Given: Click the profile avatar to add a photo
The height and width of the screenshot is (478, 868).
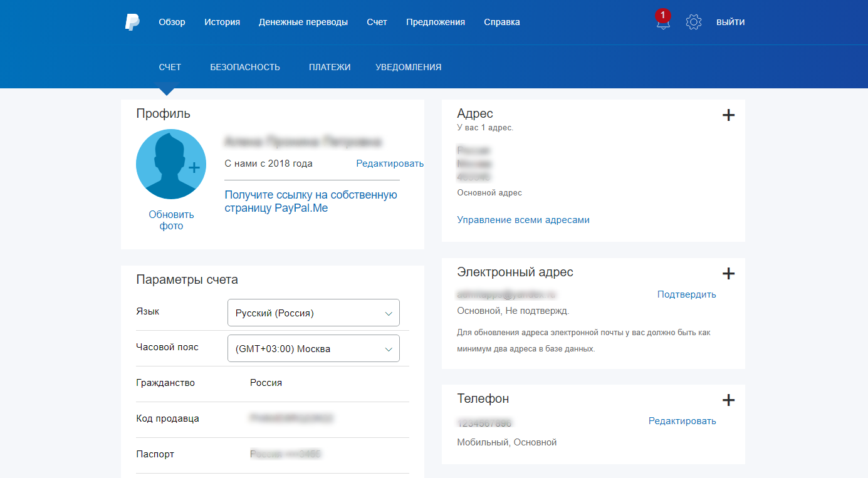Looking at the screenshot, I should [x=171, y=164].
